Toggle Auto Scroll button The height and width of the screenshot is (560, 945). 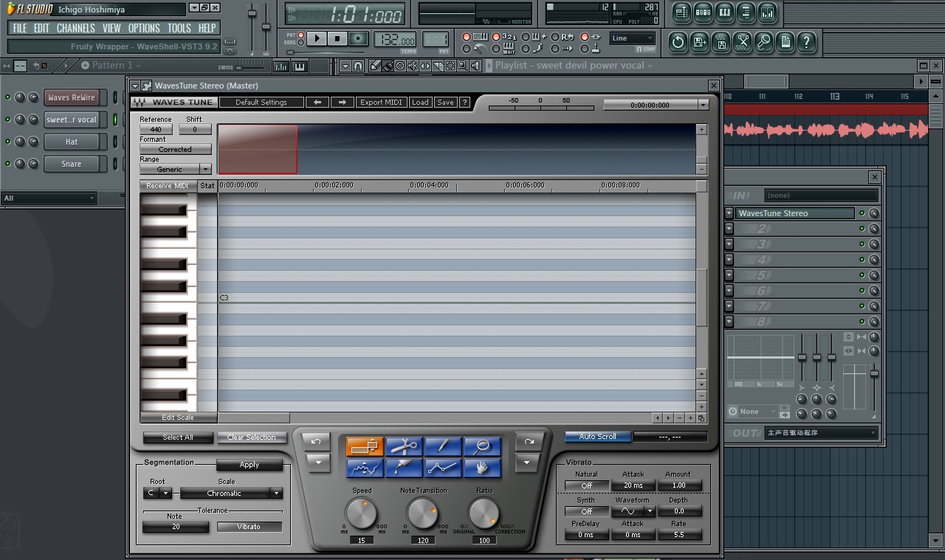(597, 437)
